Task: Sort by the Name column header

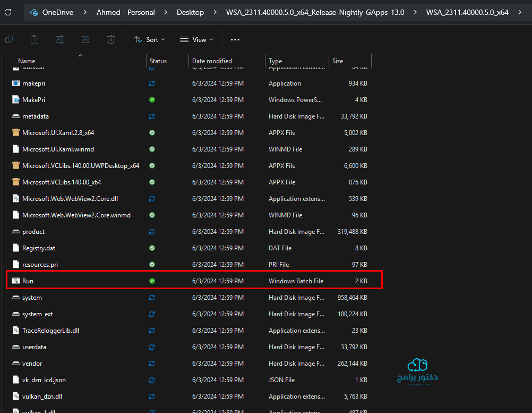Action: (x=27, y=61)
